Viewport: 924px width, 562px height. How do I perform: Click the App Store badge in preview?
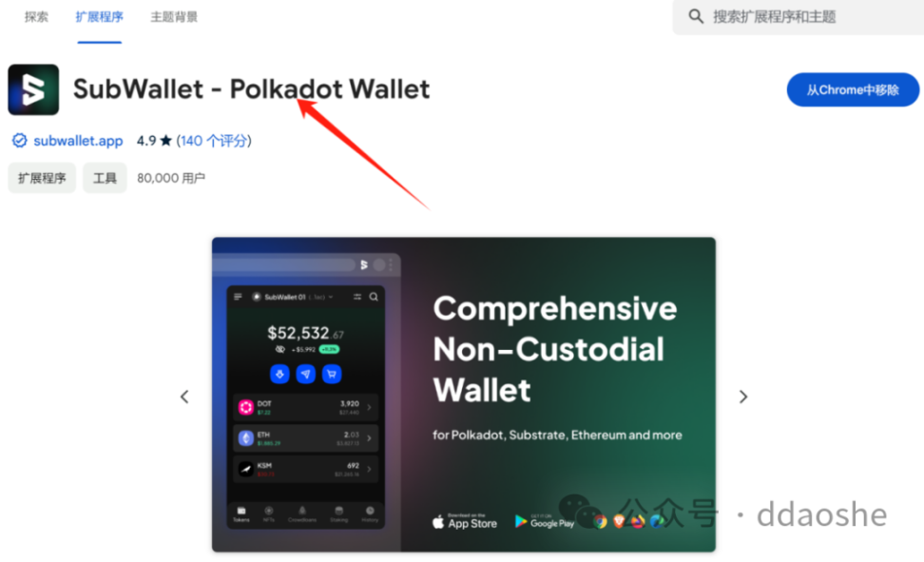point(465,521)
